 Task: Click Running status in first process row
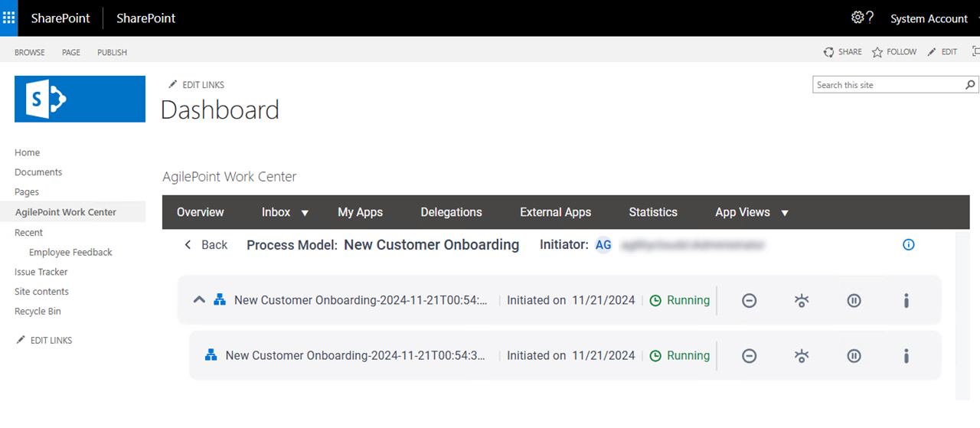click(x=680, y=300)
